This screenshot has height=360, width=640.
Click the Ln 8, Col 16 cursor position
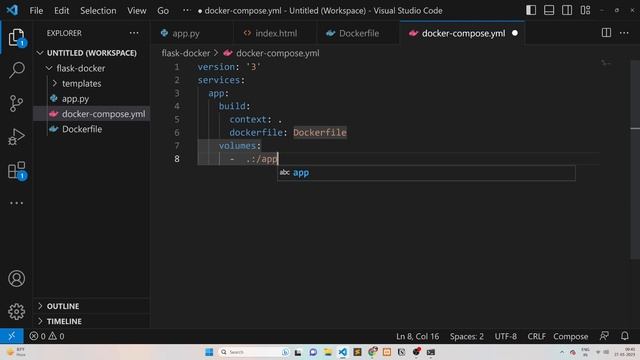click(x=417, y=336)
